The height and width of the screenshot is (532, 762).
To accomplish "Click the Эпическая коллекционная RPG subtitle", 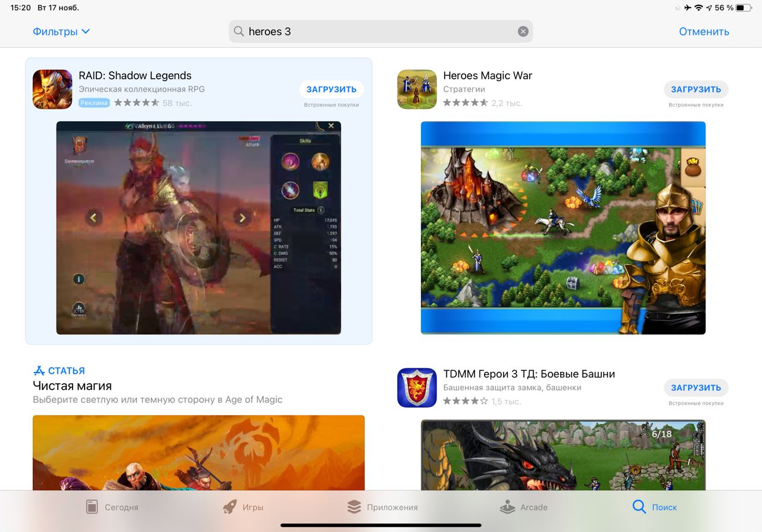I will click(x=142, y=89).
